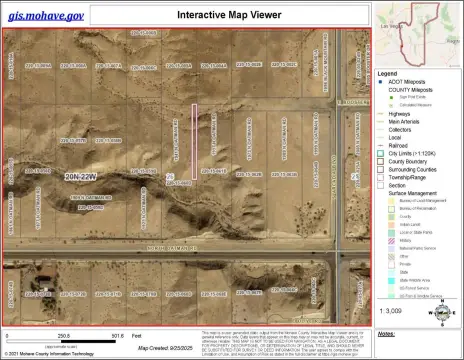Click the Calculated Measure legend symbol

tap(392, 105)
